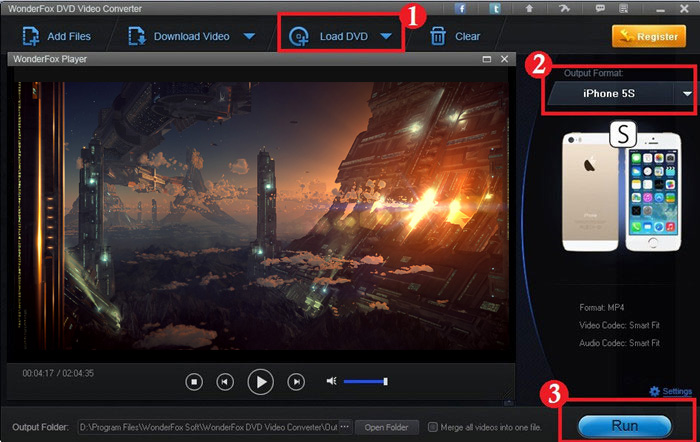Enable Merge all videos into one file
700x442 pixels.
click(x=433, y=427)
